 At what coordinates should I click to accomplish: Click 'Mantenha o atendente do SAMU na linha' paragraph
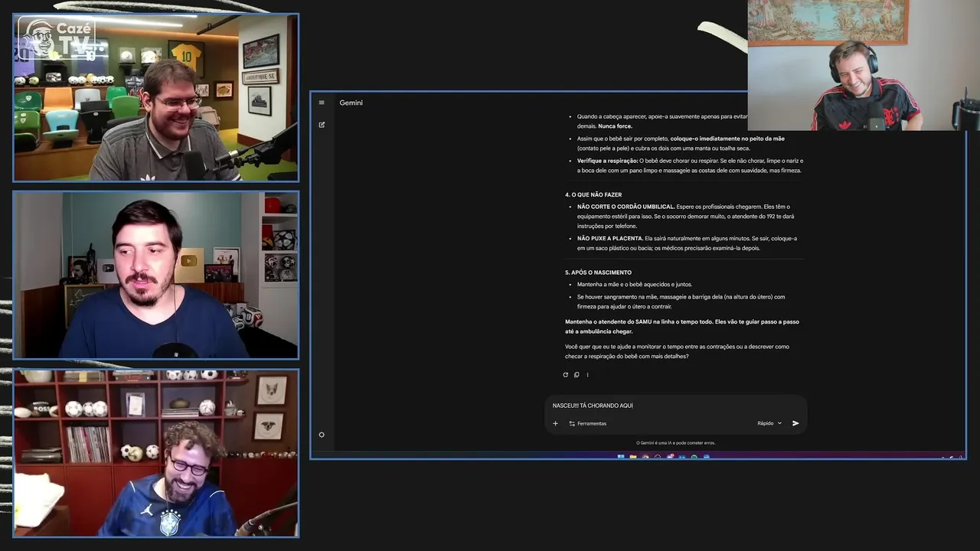pyautogui.click(x=682, y=327)
